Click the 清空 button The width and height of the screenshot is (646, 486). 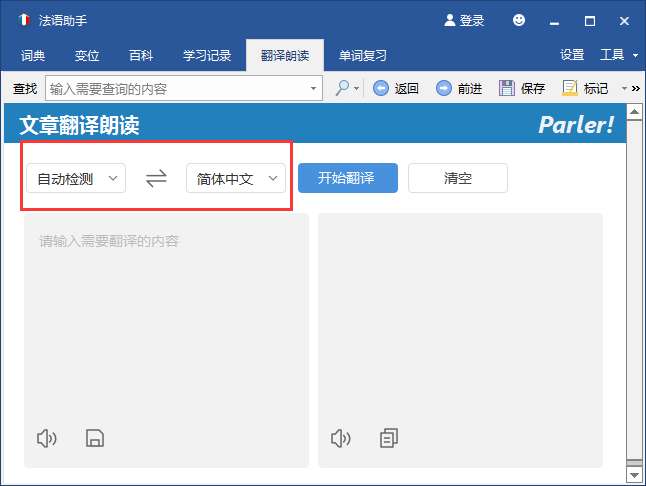(458, 178)
